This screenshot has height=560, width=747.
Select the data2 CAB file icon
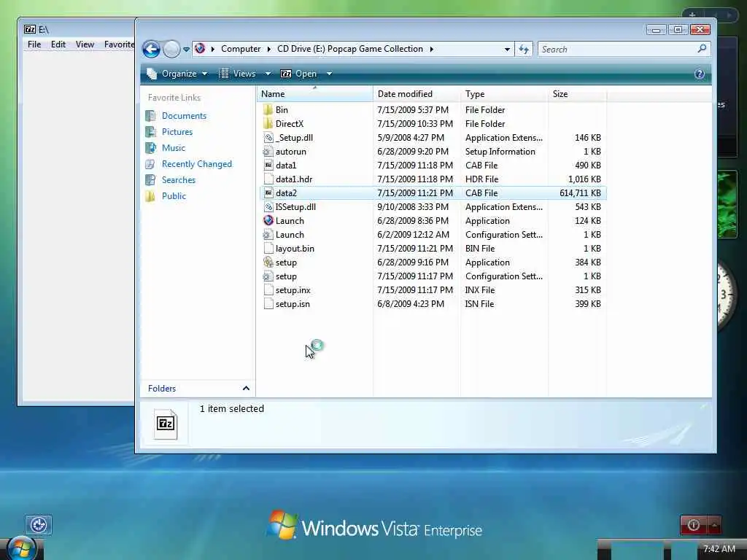(268, 192)
